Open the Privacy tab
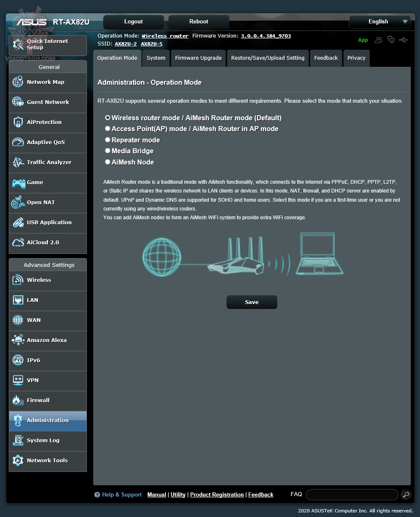The width and height of the screenshot is (420, 517). [x=356, y=58]
